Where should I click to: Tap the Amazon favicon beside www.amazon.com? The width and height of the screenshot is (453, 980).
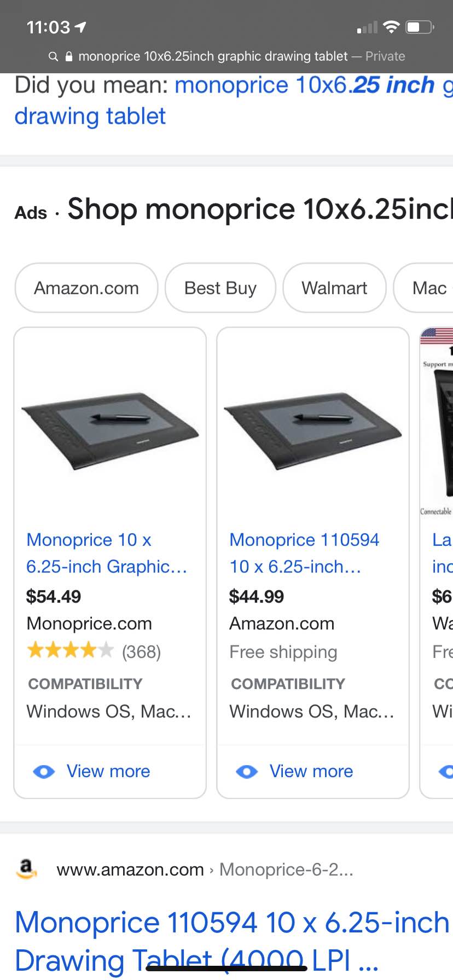(x=26, y=868)
